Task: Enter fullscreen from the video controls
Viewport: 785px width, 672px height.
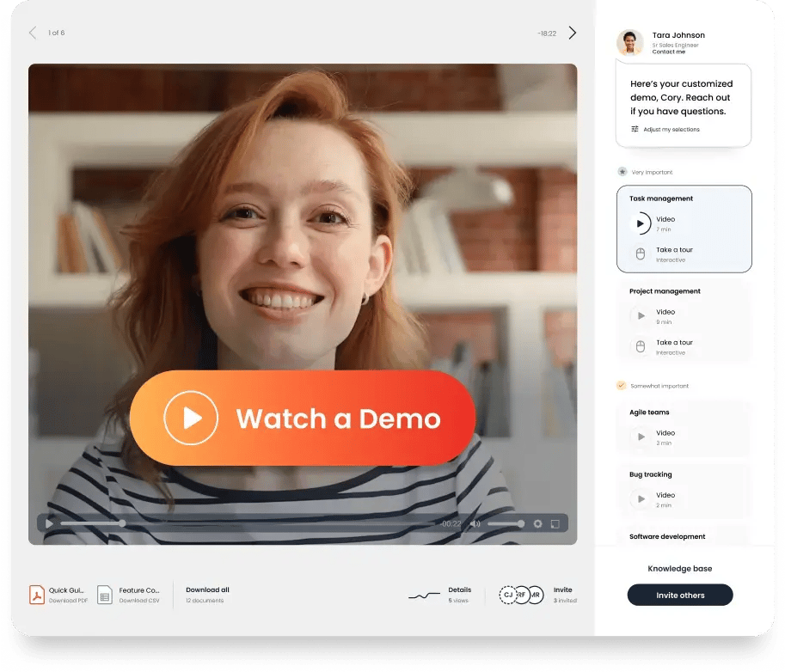Action: pyautogui.click(x=555, y=523)
